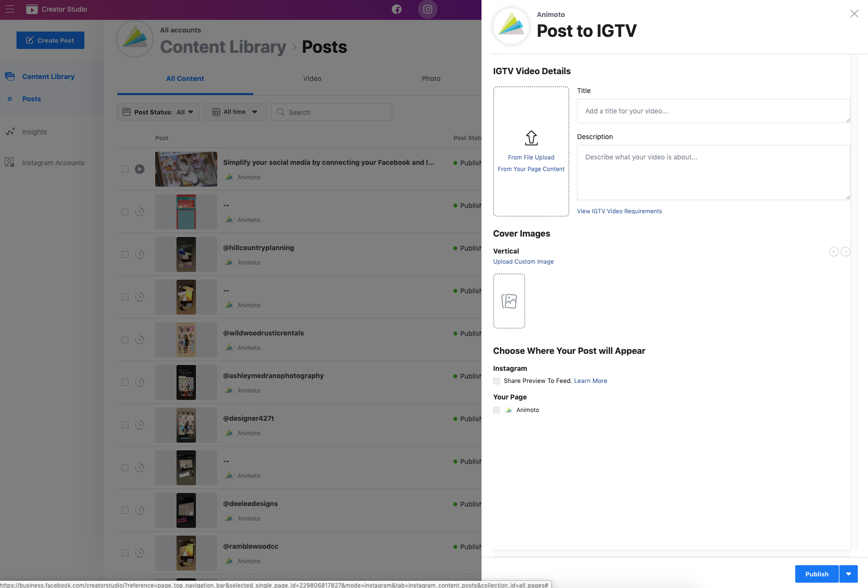Select checkbox for @deeleedesigns post
This screenshot has height=588, width=868.
(x=125, y=510)
